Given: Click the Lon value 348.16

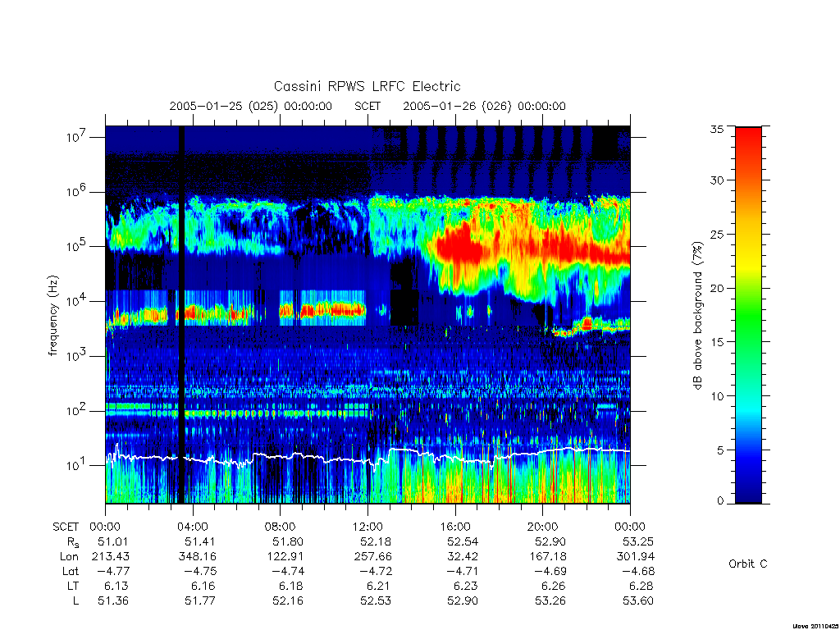Looking at the screenshot, I should (198, 557).
